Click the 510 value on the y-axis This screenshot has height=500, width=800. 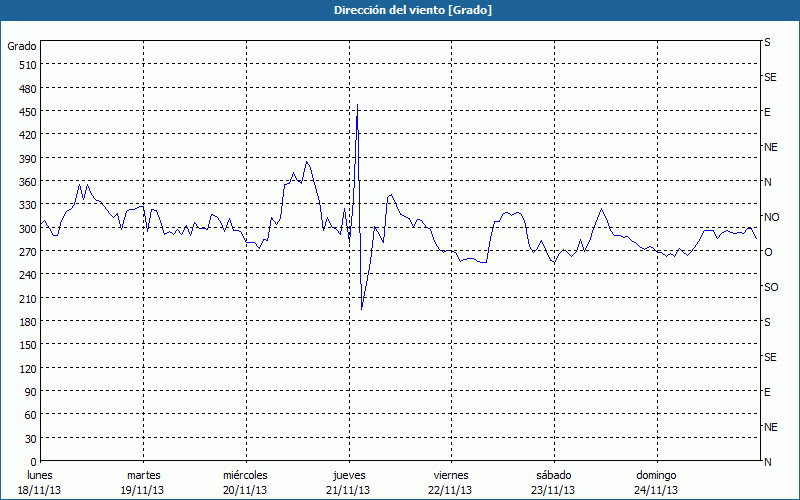tap(27, 65)
